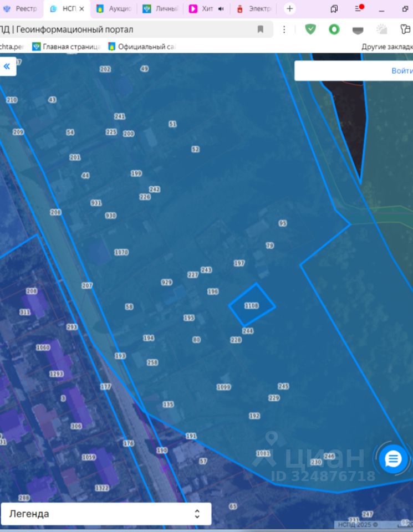Click parcel label 228 on map
The height and width of the screenshot is (532, 413).
click(236, 340)
